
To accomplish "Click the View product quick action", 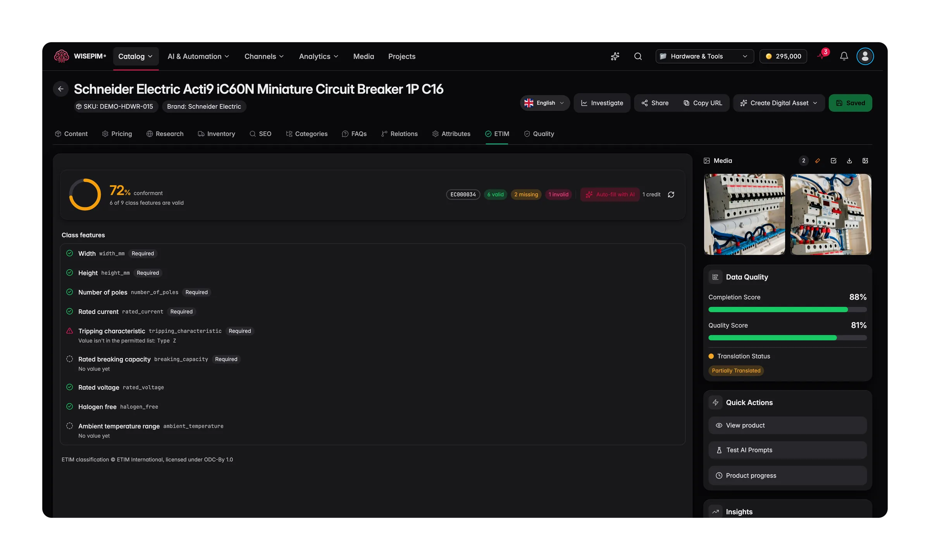I will click(787, 426).
